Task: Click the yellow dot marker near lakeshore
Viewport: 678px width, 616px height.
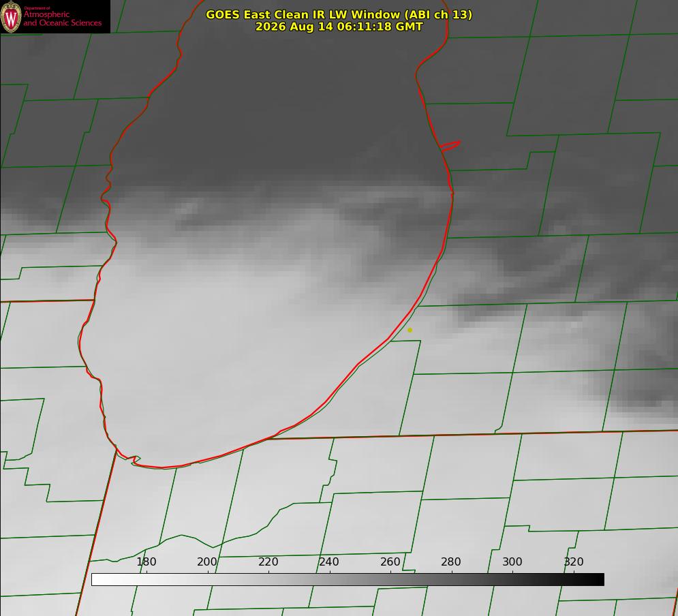Action: point(410,330)
